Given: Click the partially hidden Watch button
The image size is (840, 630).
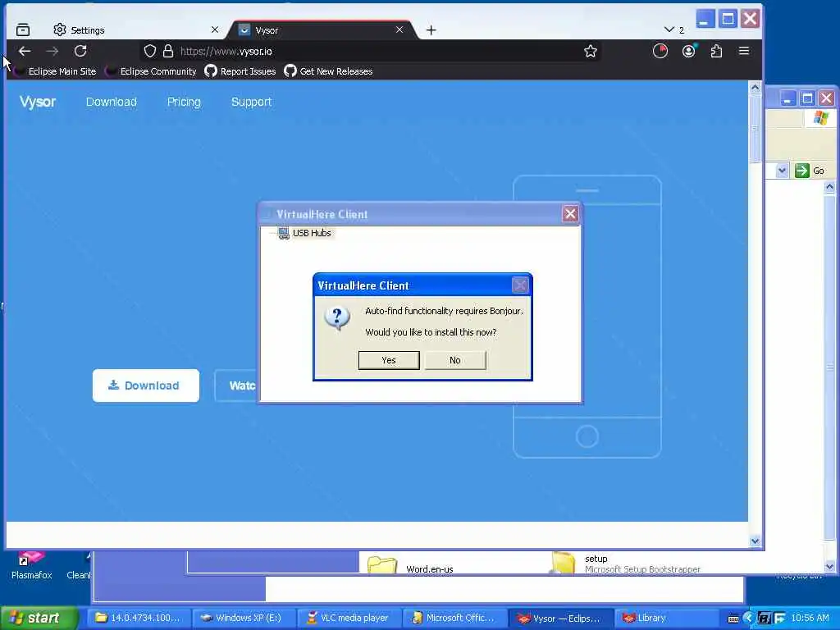Looking at the screenshot, I should tap(236, 386).
